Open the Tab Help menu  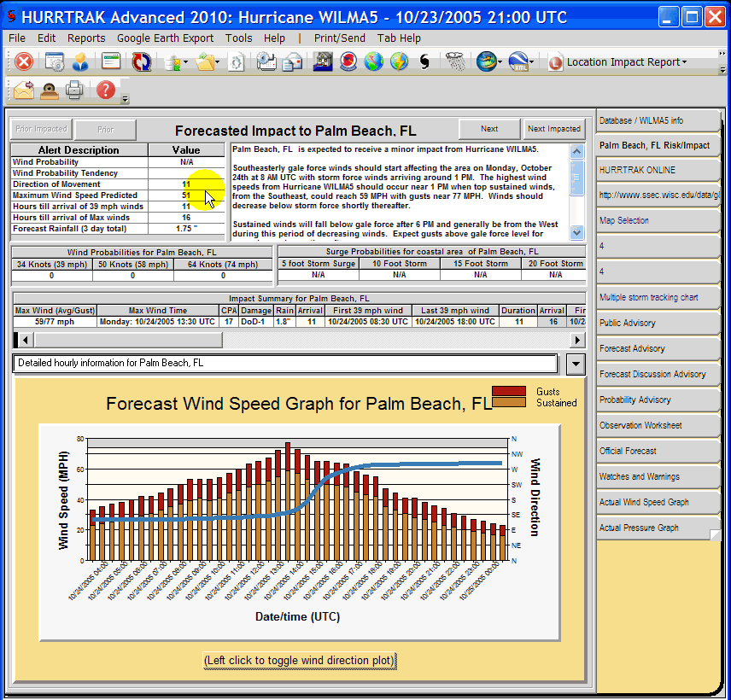click(x=399, y=38)
